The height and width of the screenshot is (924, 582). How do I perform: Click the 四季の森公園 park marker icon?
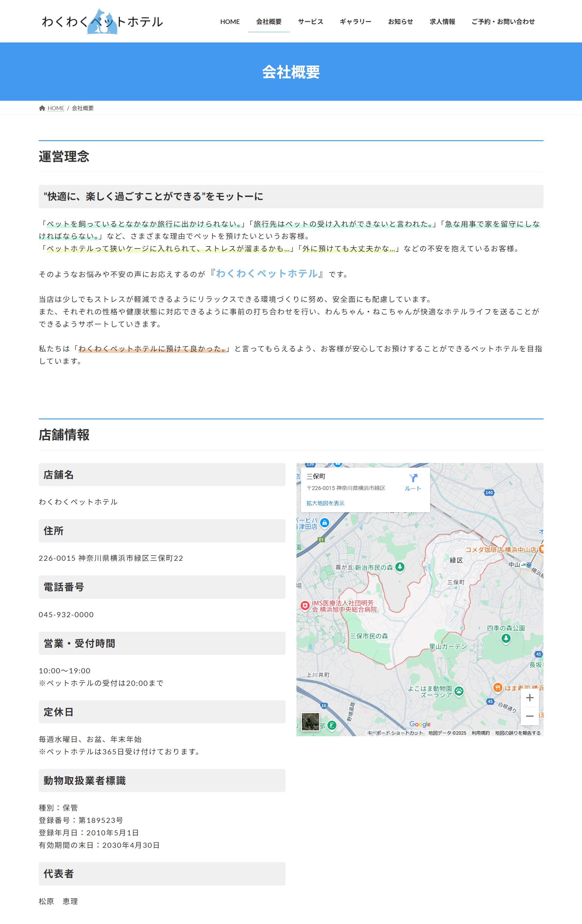click(x=506, y=638)
